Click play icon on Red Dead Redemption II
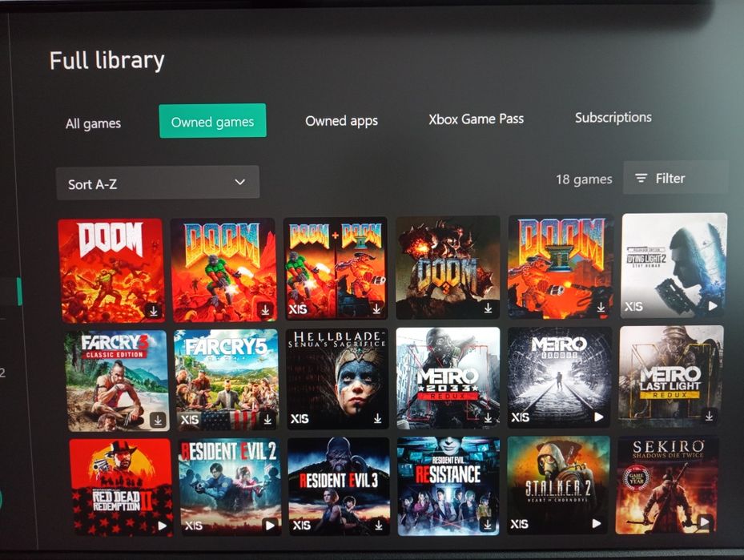Image resolution: width=744 pixels, height=560 pixels. click(x=163, y=526)
